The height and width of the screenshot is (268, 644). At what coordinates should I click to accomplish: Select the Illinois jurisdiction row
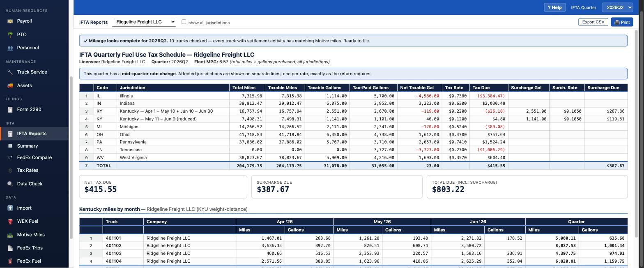pyautogui.click(x=353, y=96)
